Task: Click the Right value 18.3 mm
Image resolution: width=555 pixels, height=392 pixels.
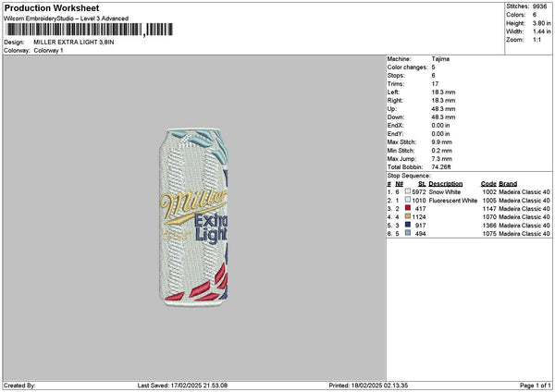Action: tap(443, 101)
